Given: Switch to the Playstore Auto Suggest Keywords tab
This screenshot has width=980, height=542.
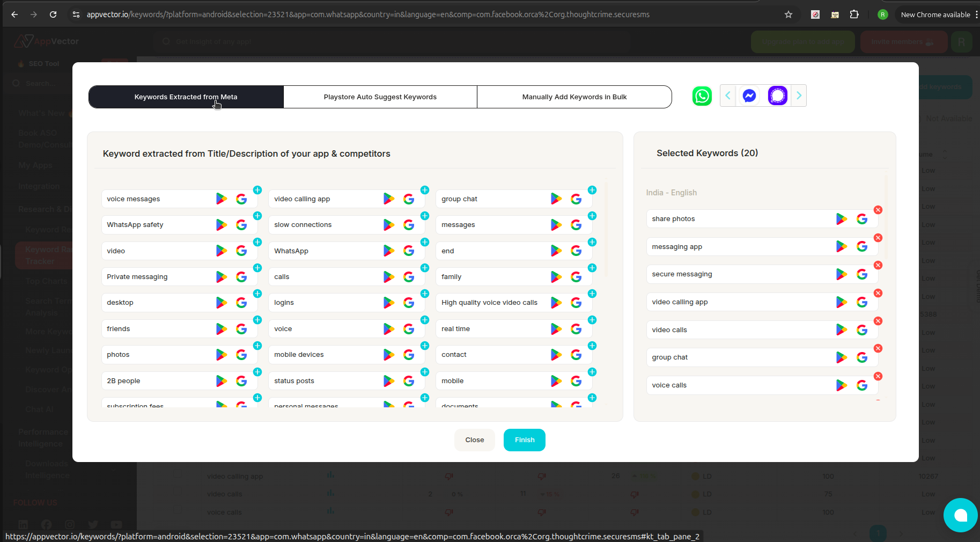Looking at the screenshot, I should point(380,97).
